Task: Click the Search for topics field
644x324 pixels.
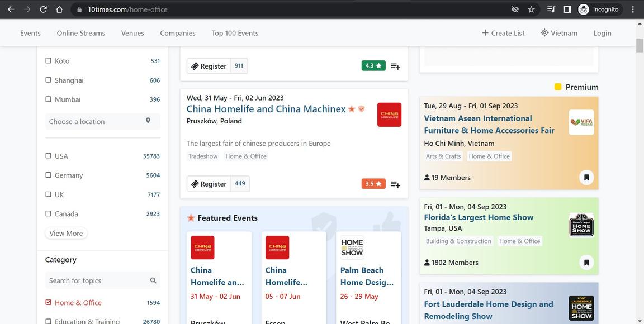Action: [x=103, y=280]
